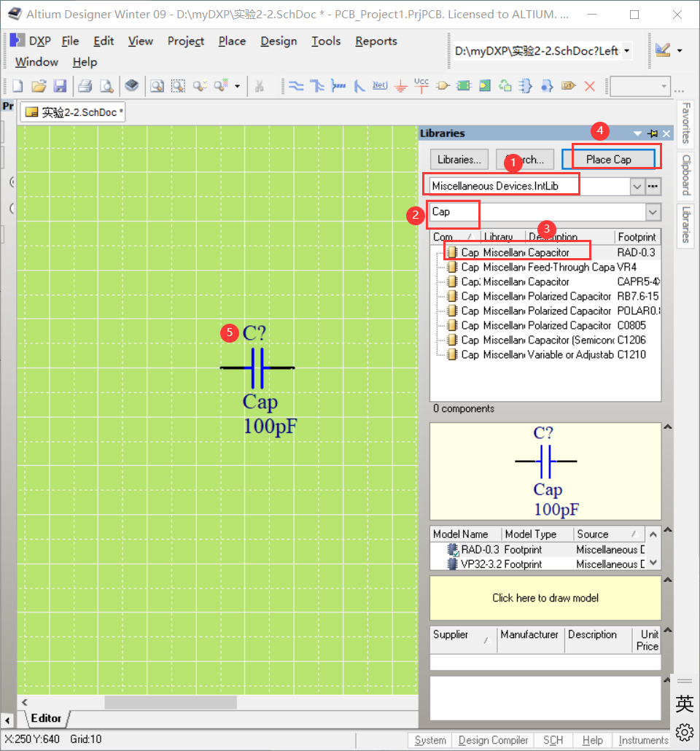
Task: Select the Feed-Through Capacitor VR4 row
Action: point(545,267)
